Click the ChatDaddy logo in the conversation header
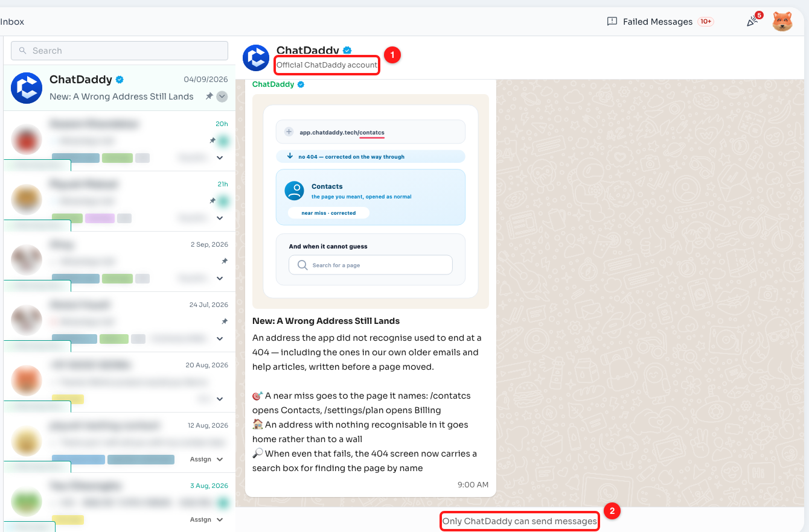 (x=256, y=58)
